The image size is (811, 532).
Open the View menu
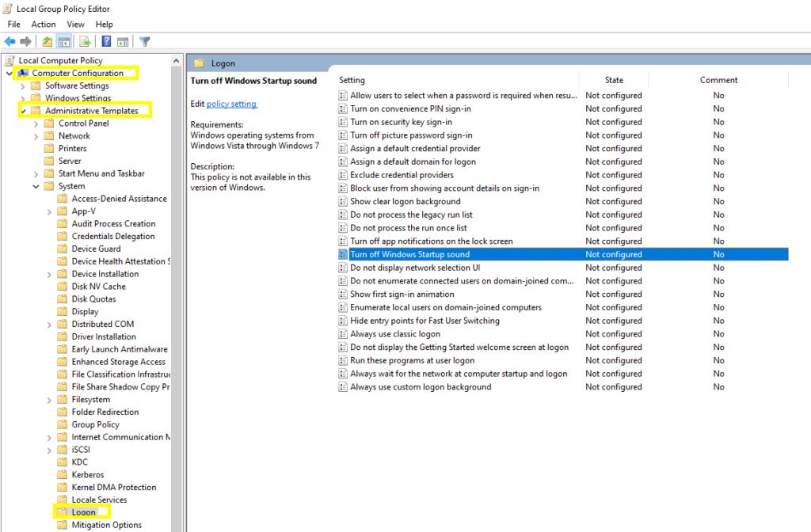pyautogui.click(x=75, y=25)
